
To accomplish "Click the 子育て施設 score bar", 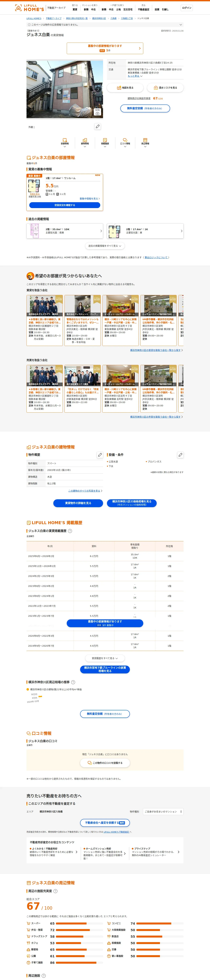I will coord(79,963).
